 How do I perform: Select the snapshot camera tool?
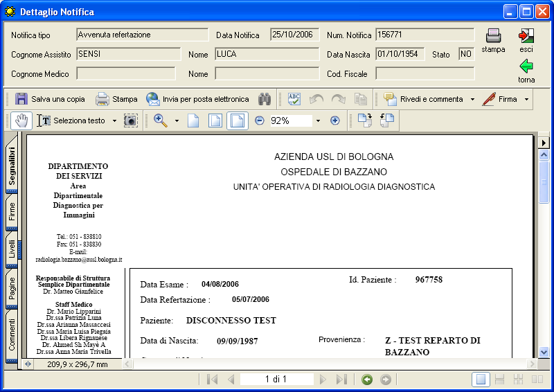(x=131, y=121)
